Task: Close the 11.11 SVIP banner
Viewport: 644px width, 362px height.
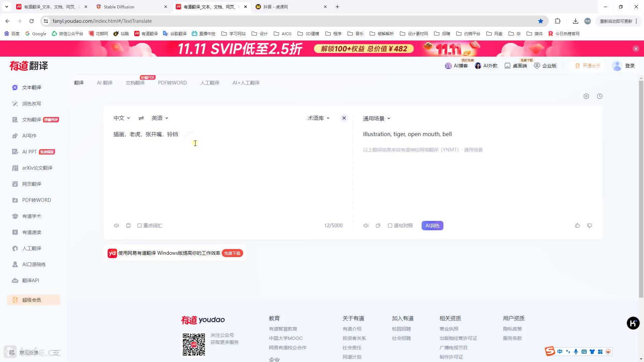Action: pos(636,49)
